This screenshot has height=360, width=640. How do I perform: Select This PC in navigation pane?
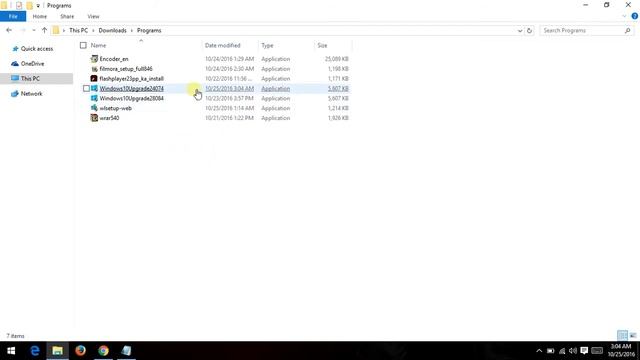[30, 78]
